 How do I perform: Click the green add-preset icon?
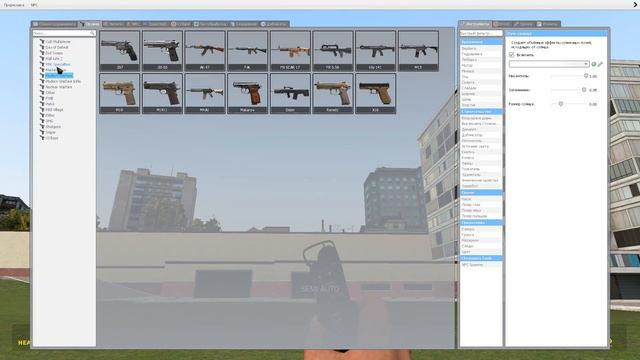pyautogui.click(x=594, y=64)
